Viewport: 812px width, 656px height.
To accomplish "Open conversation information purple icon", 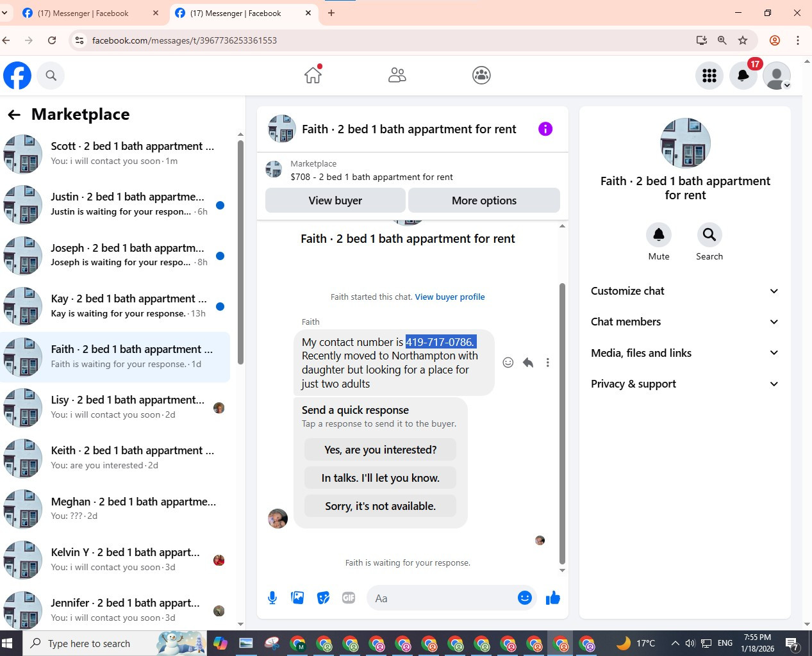I will pos(545,129).
